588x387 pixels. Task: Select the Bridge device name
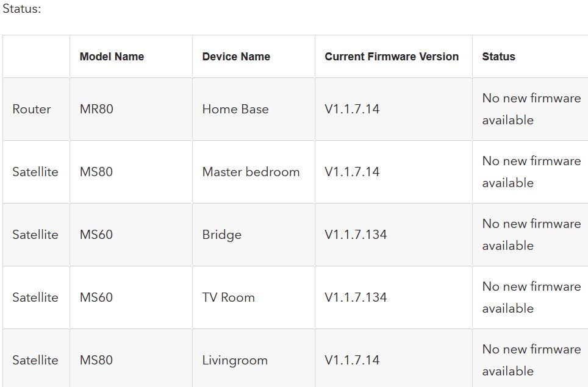click(x=222, y=235)
